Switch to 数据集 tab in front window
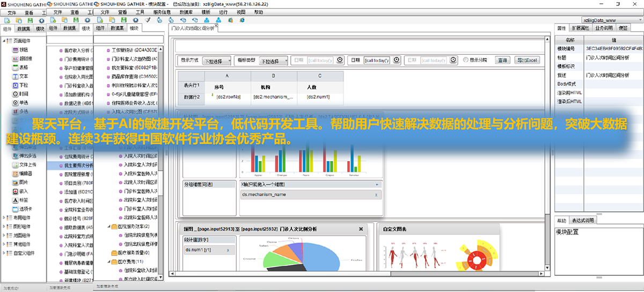 tap(118, 28)
